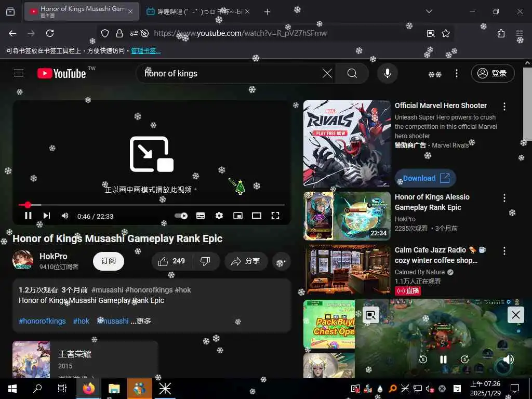
Task: Like the video (249)
Action: point(171,261)
